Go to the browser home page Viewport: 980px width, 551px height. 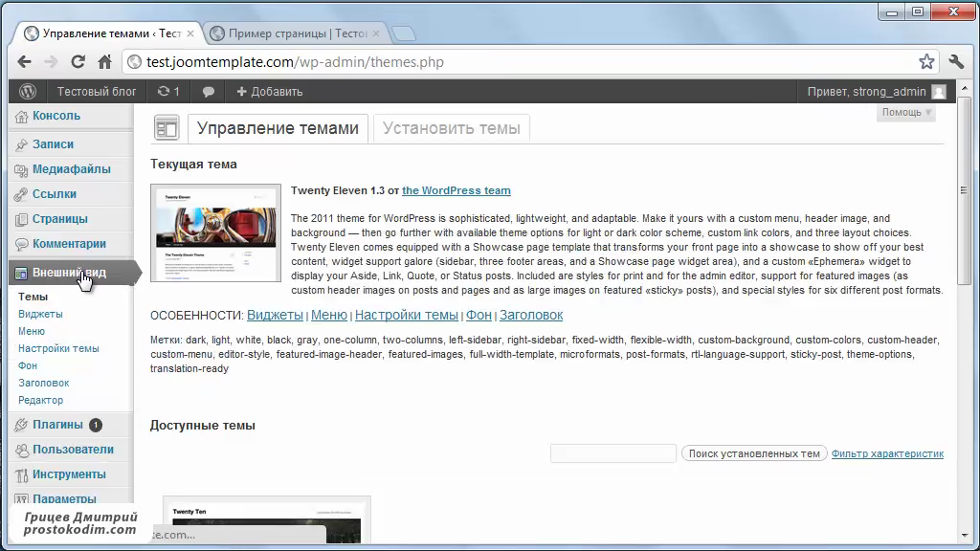[104, 62]
